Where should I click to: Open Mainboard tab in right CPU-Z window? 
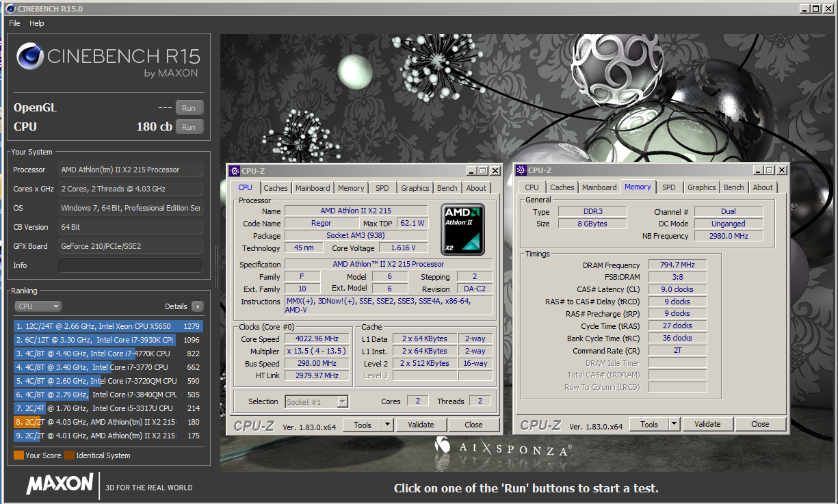(x=599, y=188)
